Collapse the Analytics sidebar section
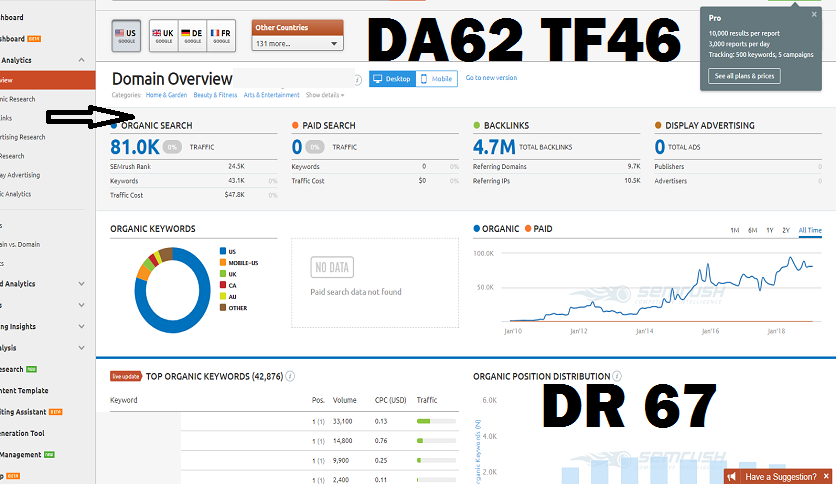 [x=81, y=60]
